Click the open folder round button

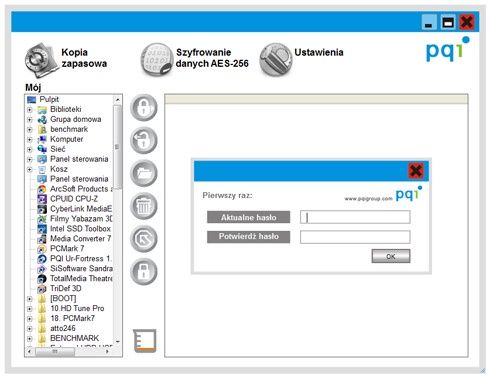pyautogui.click(x=144, y=173)
